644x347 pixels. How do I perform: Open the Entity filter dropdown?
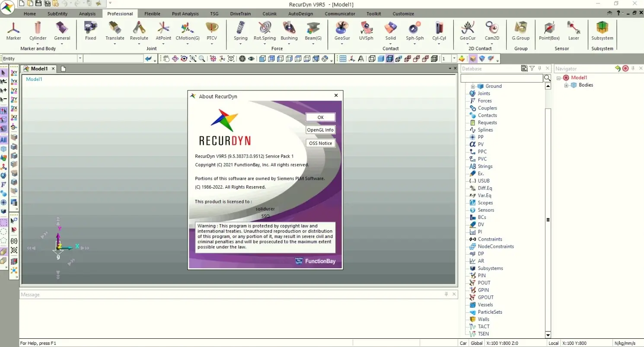point(80,58)
